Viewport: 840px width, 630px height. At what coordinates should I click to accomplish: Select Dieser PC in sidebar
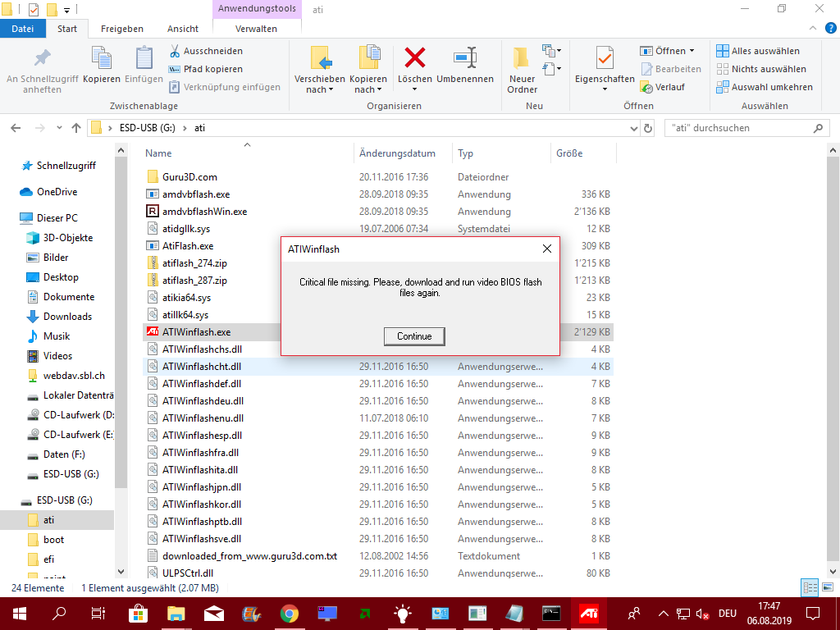coord(57,218)
